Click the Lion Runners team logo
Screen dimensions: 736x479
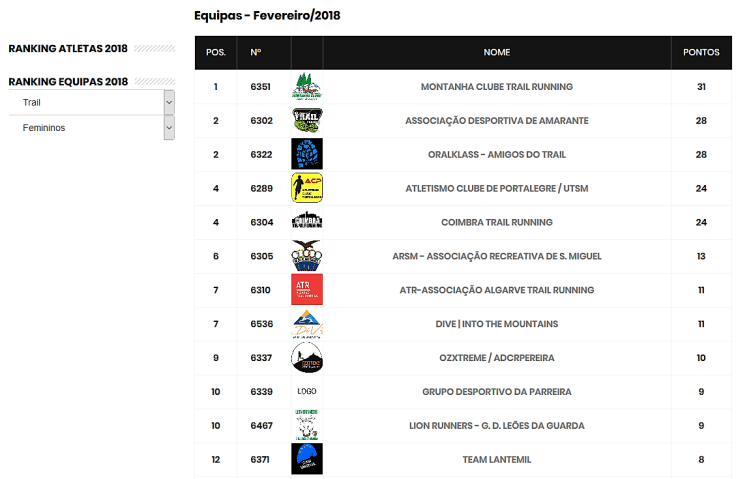(x=307, y=425)
